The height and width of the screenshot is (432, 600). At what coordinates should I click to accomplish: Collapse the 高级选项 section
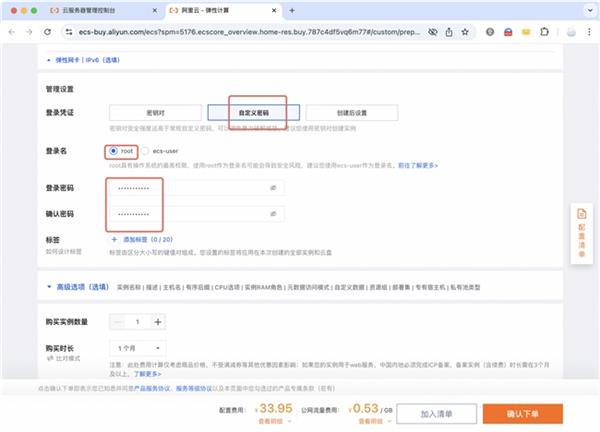(51, 288)
